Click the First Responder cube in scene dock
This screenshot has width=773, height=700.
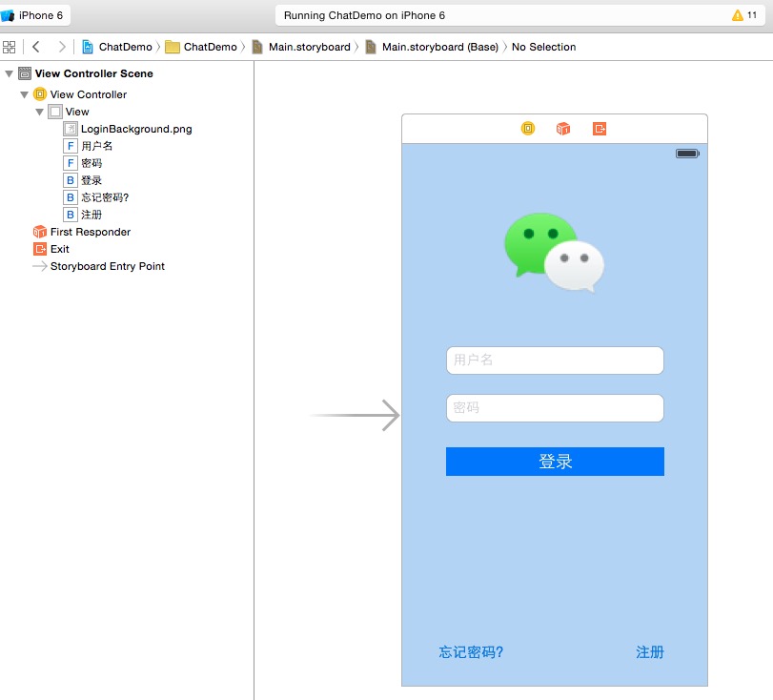(x=563, y=129)
